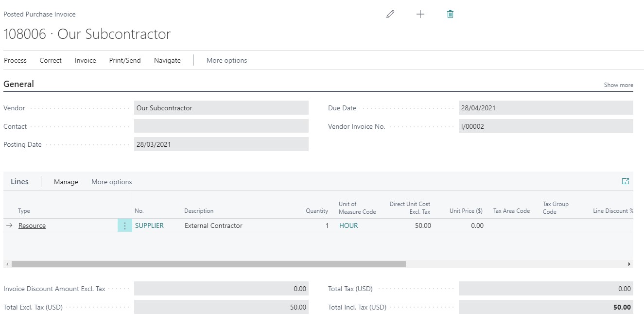The height and width of the screenshot is (329, 644).
Task: Click the trash can delete icon
Action: (450, 15)
